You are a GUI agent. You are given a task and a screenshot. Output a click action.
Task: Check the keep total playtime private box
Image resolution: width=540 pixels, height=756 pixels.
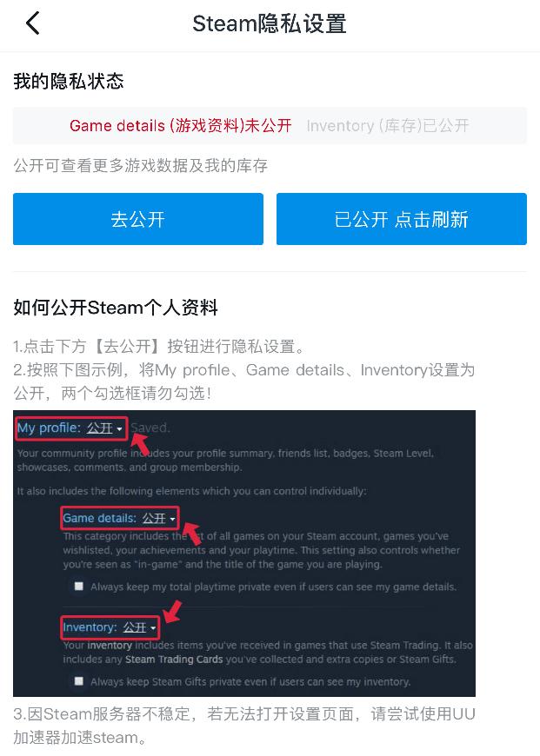[78, 587]
